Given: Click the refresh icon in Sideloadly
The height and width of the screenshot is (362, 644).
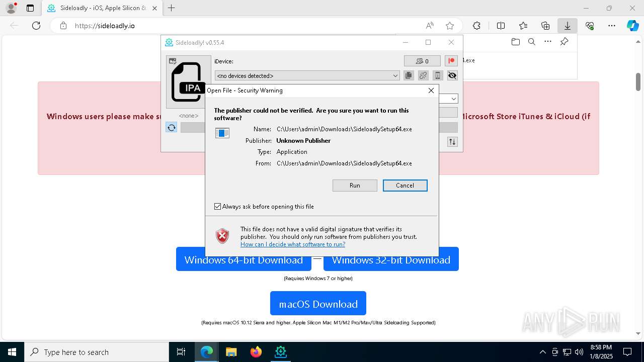Looking at the screenshot, I should [172, 128].
